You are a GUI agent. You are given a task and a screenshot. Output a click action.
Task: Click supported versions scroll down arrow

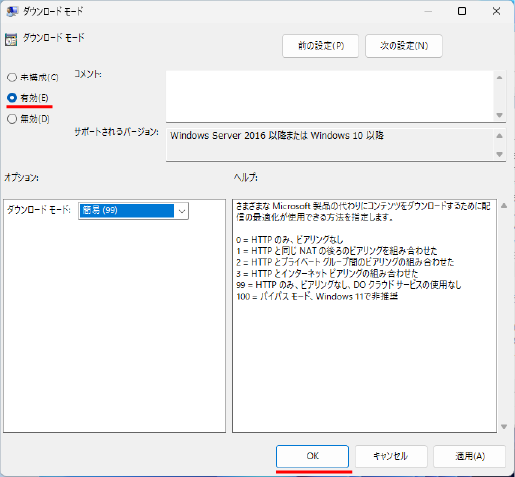coord(499,154)
